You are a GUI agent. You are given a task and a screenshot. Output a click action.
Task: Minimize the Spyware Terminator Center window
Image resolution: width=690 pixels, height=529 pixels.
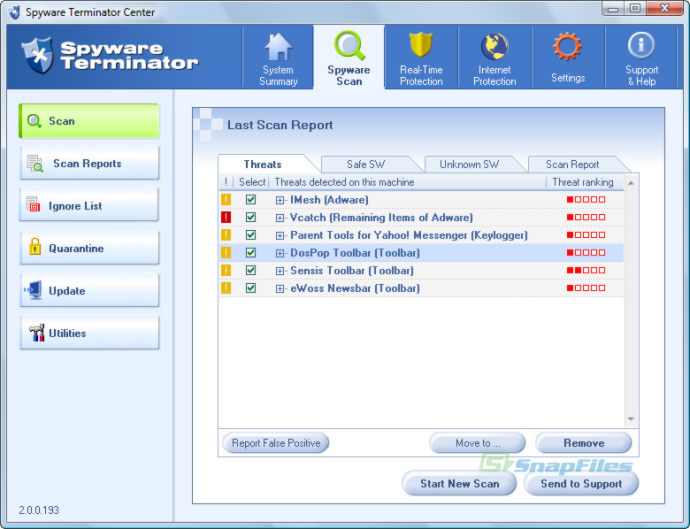[x=614, y=8]
